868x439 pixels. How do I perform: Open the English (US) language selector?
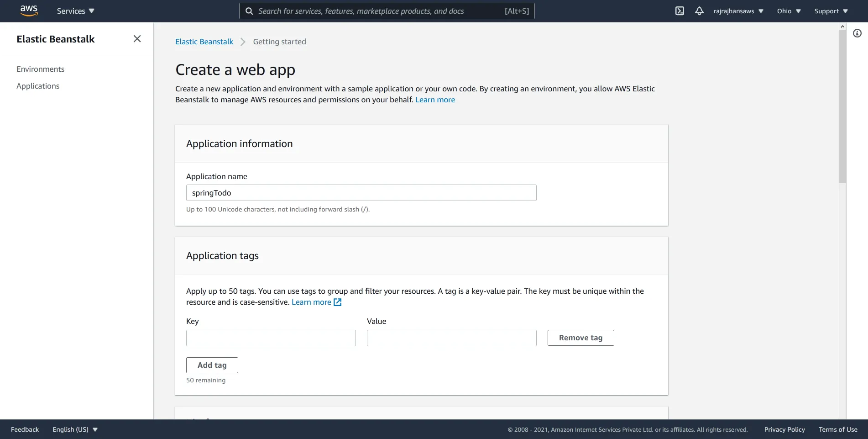pos(74,429)
